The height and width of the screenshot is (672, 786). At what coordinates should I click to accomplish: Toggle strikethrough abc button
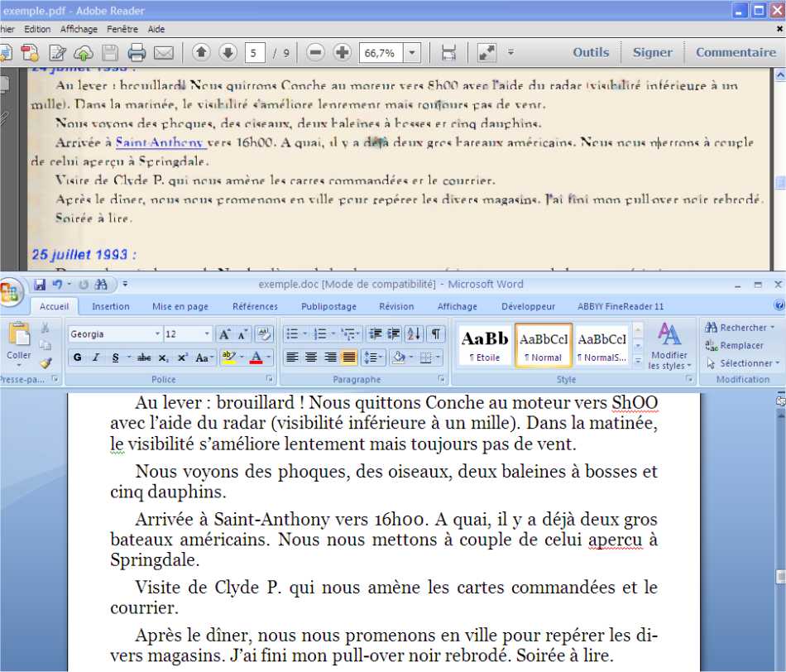pos(144,358)
